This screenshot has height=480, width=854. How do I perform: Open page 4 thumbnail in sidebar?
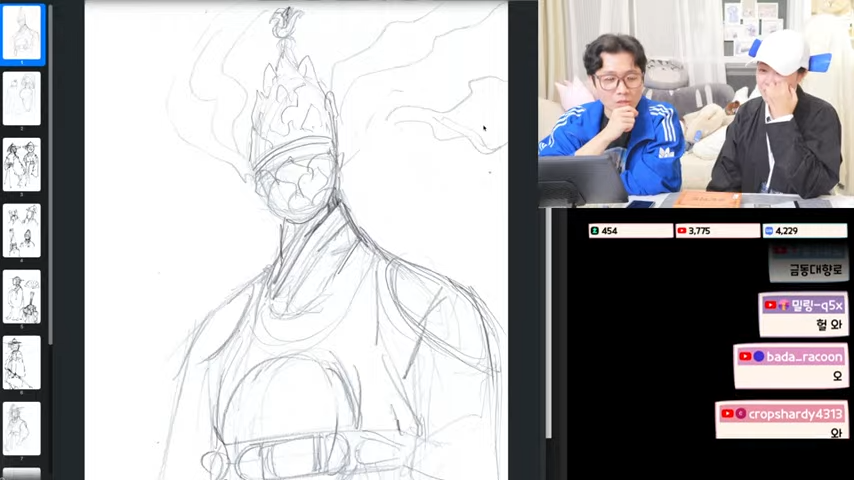pos(22,230)
